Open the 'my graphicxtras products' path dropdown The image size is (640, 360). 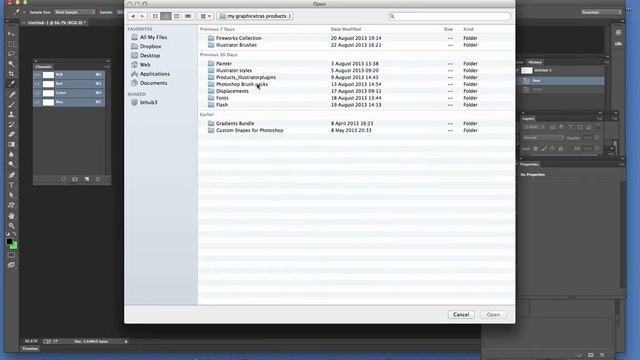tap(255, 16)
